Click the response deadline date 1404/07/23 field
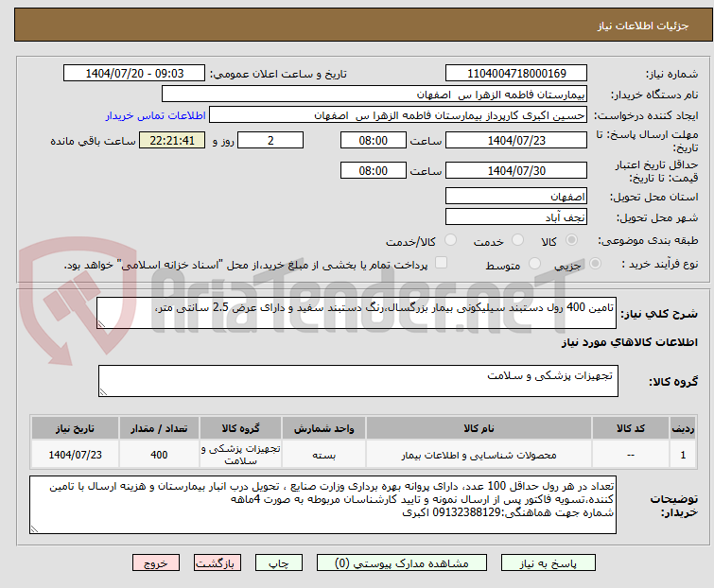 click(516, 140)
